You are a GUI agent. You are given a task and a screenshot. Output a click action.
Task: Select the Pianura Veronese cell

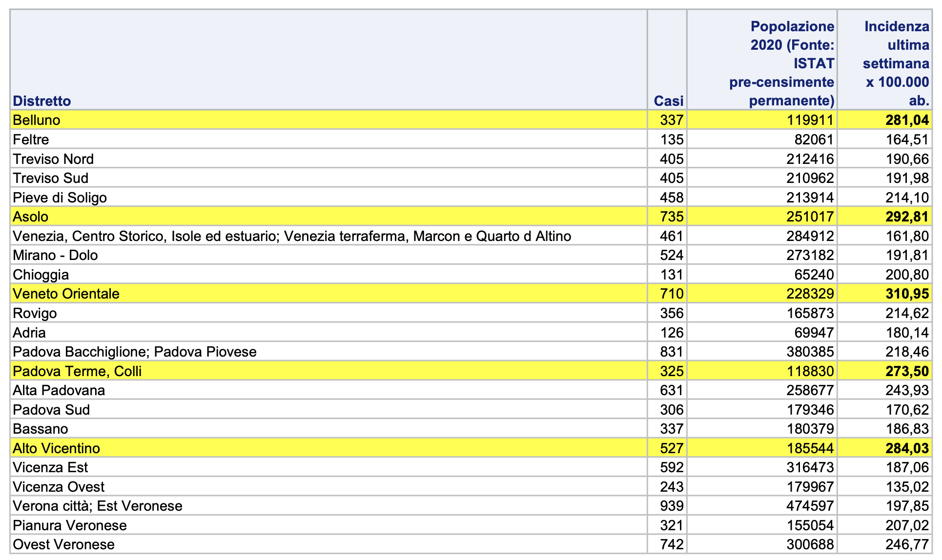pyautogui.click(x=329, y=525)
